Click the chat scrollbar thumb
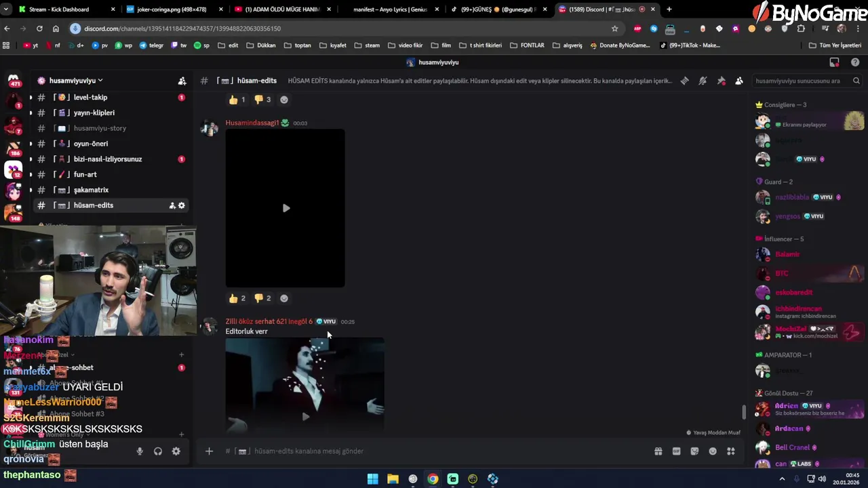 (744, 411)
